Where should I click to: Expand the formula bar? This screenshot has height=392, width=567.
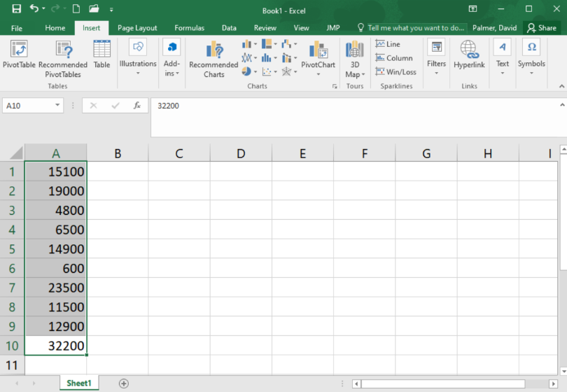tap(561, 105)
